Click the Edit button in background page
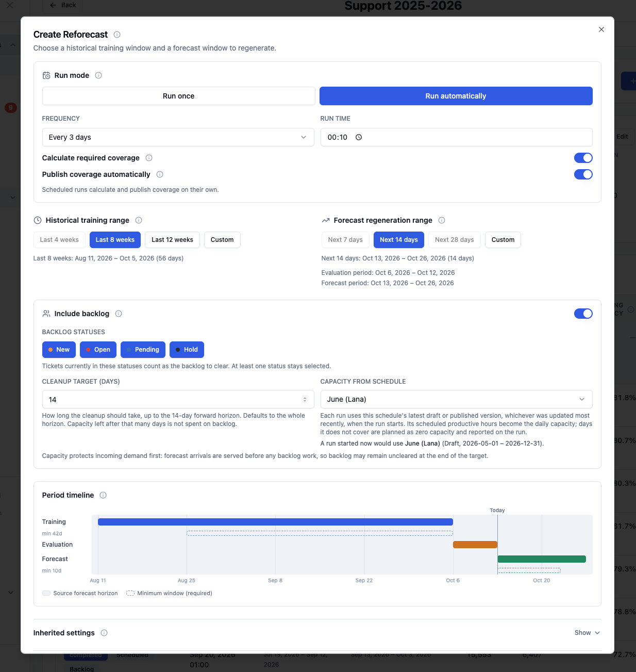The image size is (636, 672). coord(622,137)
